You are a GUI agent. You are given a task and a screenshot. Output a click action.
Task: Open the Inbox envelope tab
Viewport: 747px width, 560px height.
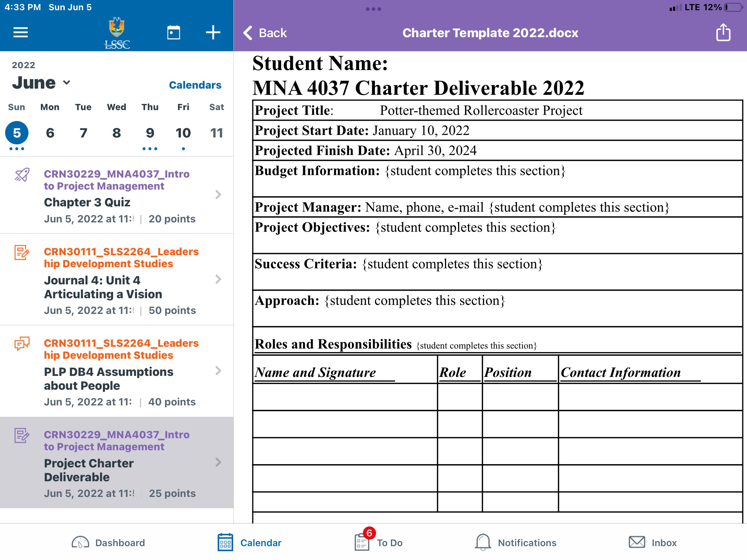[x=652, y=542]
